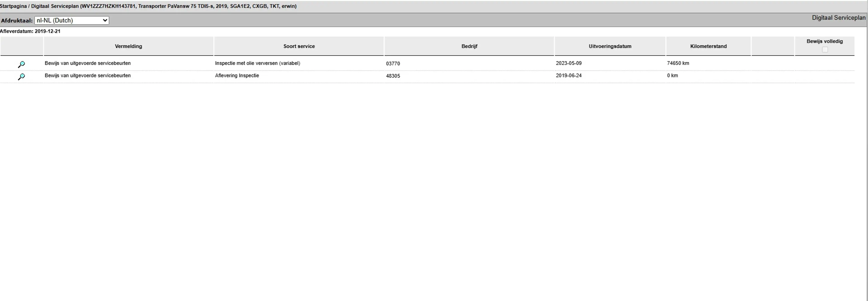868x301 pixels.
Task: Click date 2023-05-09
Action: (568, 63)
